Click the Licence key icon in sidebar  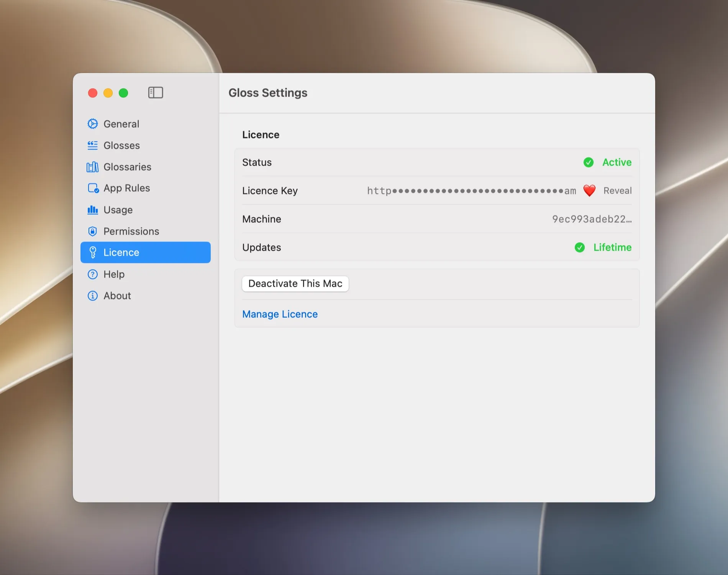pos(93,252)
